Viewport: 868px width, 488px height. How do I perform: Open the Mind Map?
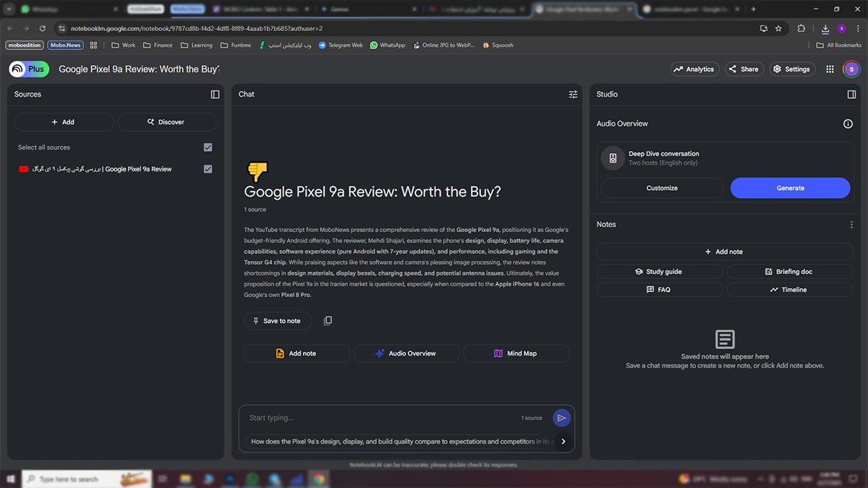point(516,354)
